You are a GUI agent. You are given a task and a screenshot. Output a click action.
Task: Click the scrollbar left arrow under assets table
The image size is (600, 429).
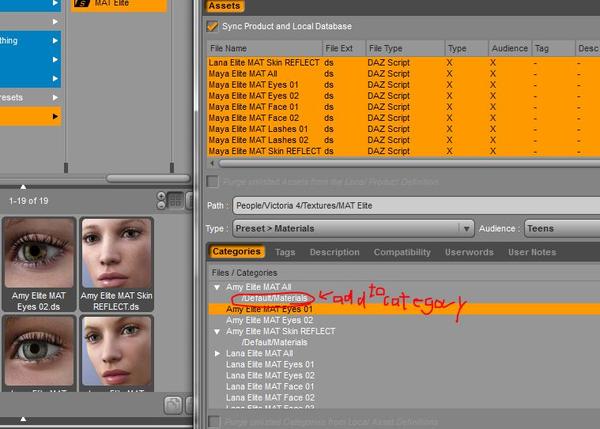coord(212,164)
